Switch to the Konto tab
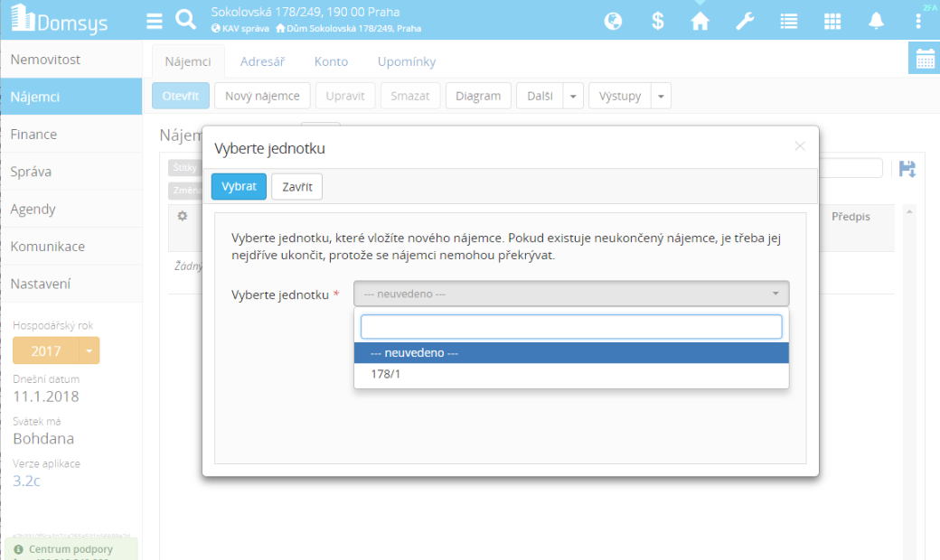This screenshot has height=560, width=940. pos(331,61)
